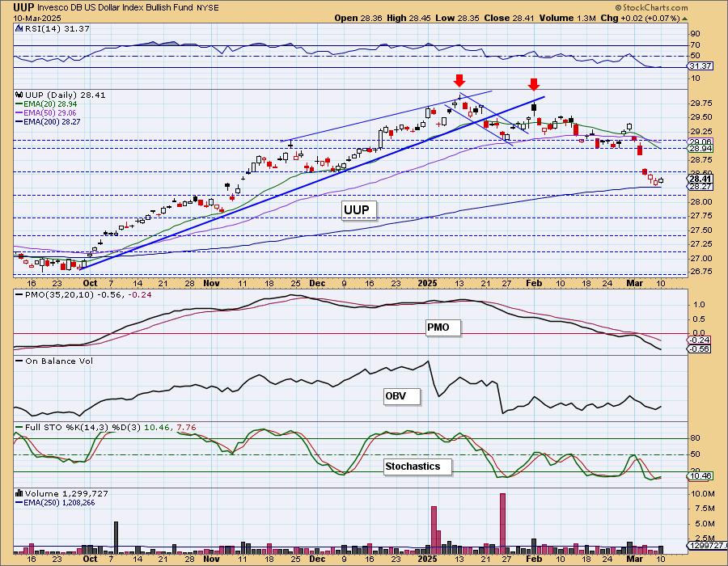728x566 pixels.
Task: Click the 90 level on RSI axis
Action: click(x=696, y=34)
